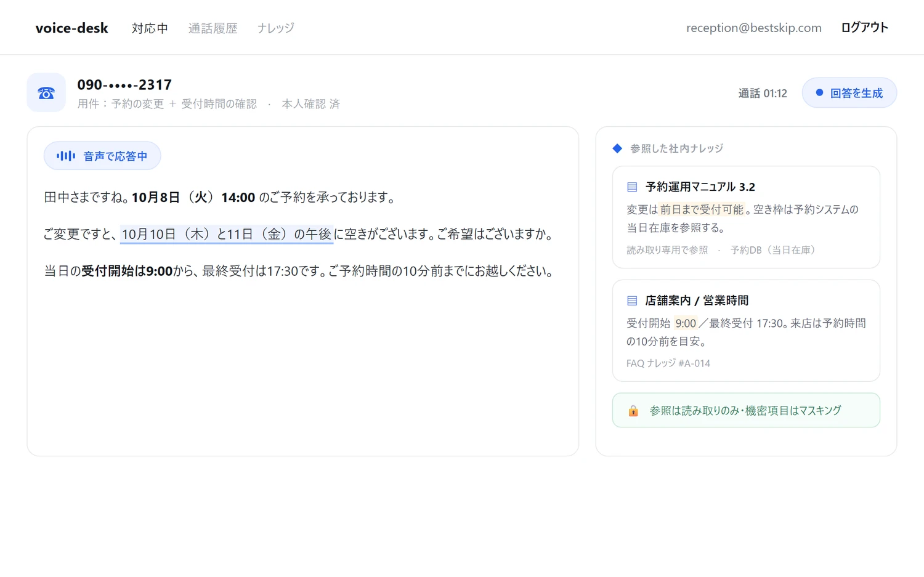Click document icon for 予約運用マニュアル 3.2

click(x=632, y=187)
